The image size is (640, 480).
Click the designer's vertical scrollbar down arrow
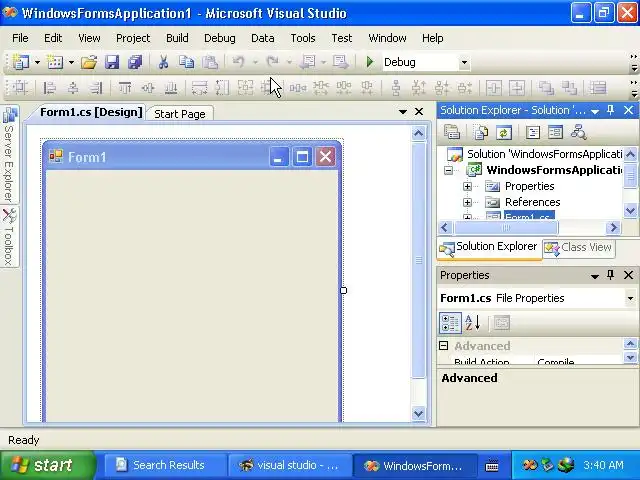pyautogui.click(x=418, y=413)
